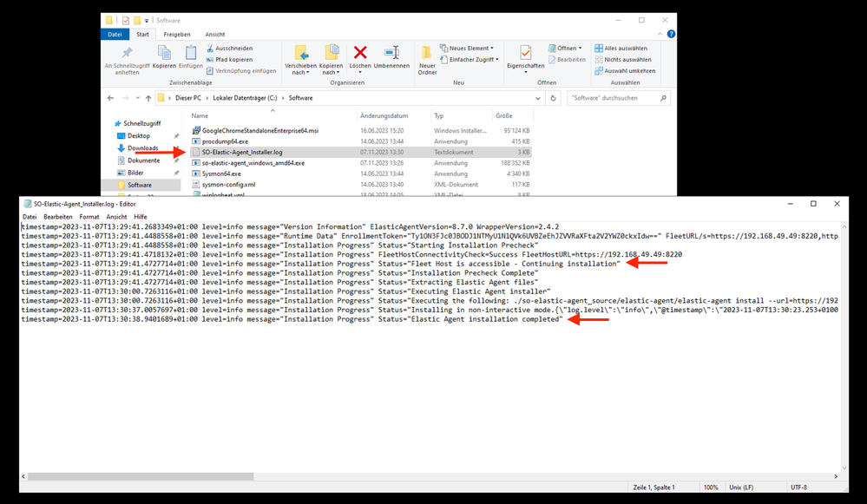Click the "Software" durchsuchen search field
Image resolution: width=867 pixels, height=504 pixels.
[x=618, y=98]
